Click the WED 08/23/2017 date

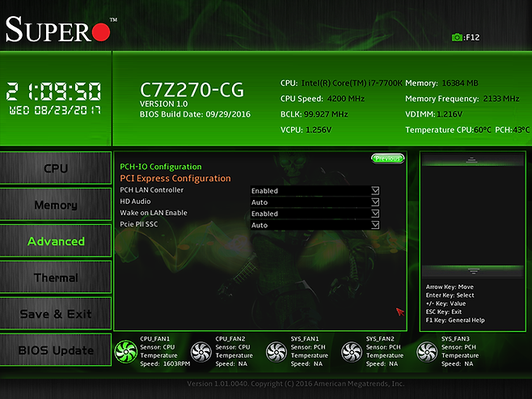click(x=55, y=110)
